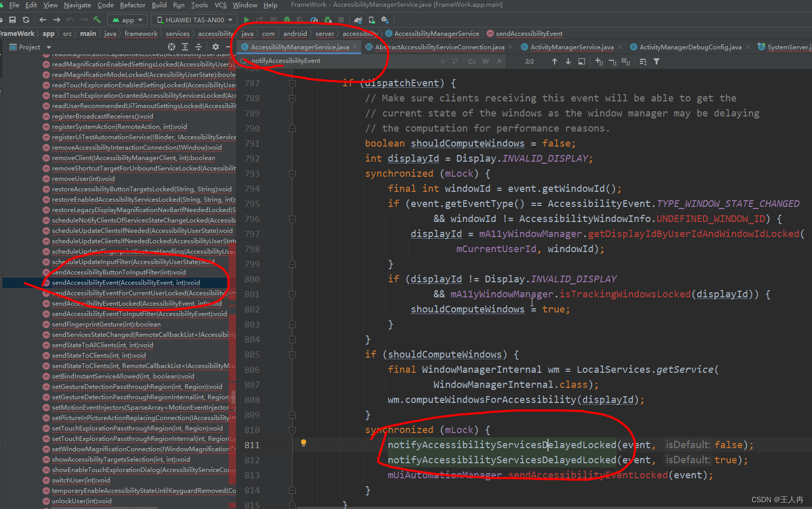Navigate back with the left arrow icon
This screenshot has height=509, width=812.
pos(43,20)
